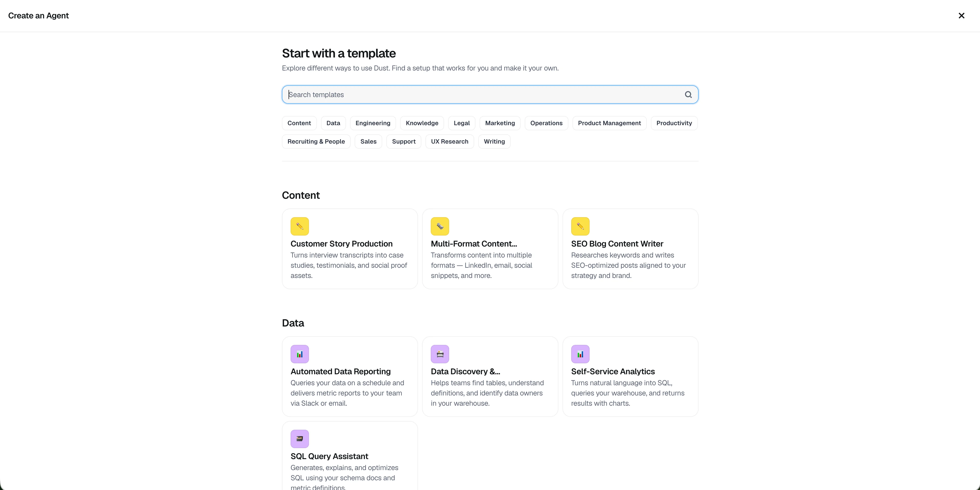
Task: Select the UX Research category
Action: (x=449, y=141)
